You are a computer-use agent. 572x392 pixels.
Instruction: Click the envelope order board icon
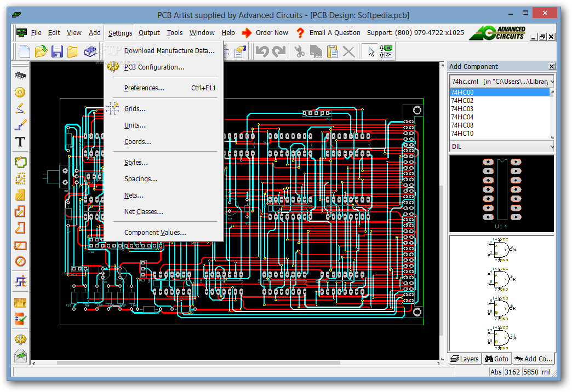[20, 356]
